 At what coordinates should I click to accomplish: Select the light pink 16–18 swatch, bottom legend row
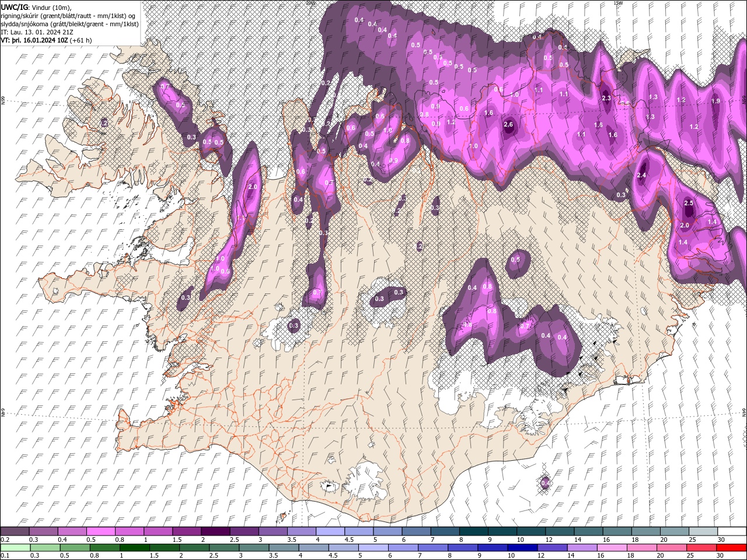click(x=613, y=548)
